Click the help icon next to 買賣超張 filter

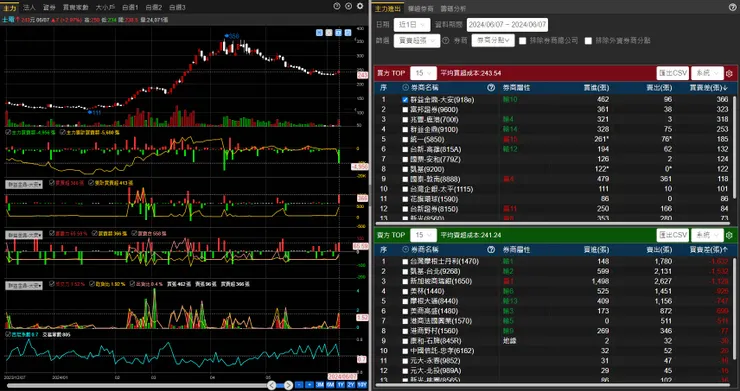pyautogui.click(x=446, y=41)
